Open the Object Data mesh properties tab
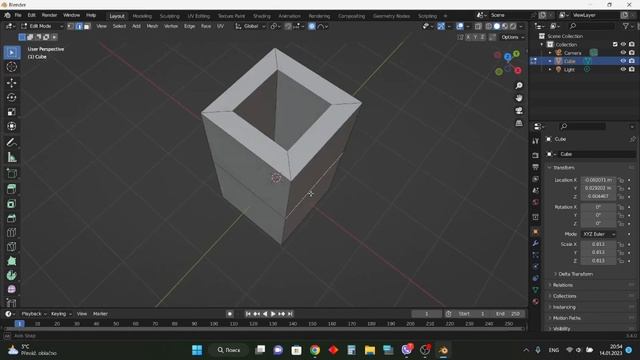Image resolution: width=640 pixels, height=360 pixels. pos(536,290)
